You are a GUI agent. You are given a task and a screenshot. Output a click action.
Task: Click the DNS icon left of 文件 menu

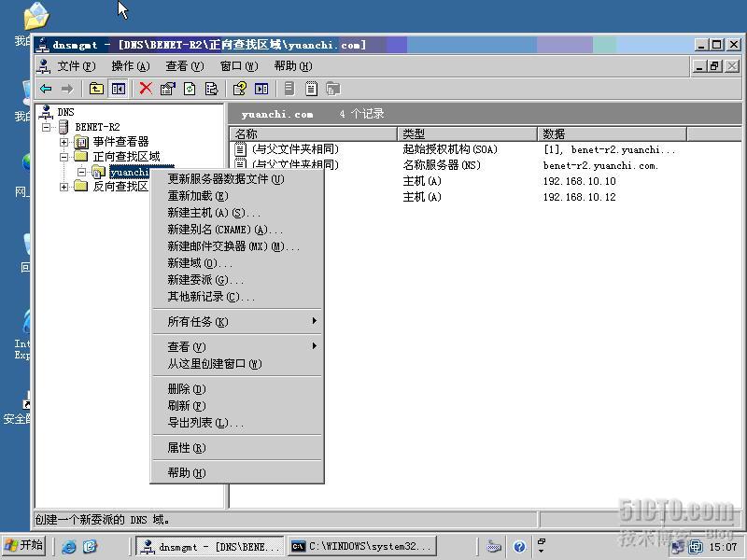[x=43, y=66]
